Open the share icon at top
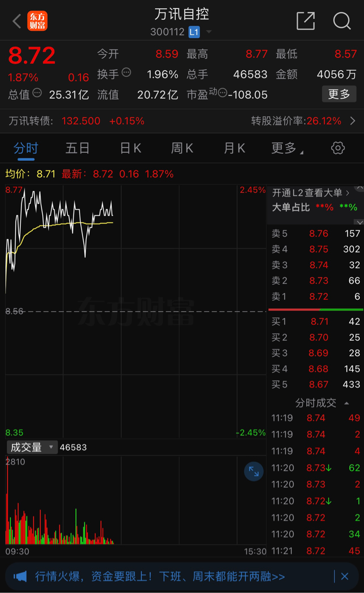This screenshot has height=593, width=364. 306,21
